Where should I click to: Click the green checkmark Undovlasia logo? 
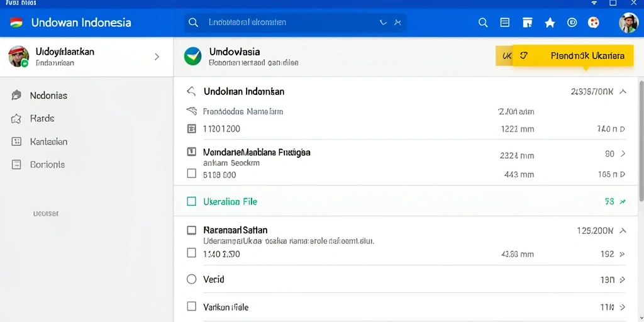pos(193,57)
